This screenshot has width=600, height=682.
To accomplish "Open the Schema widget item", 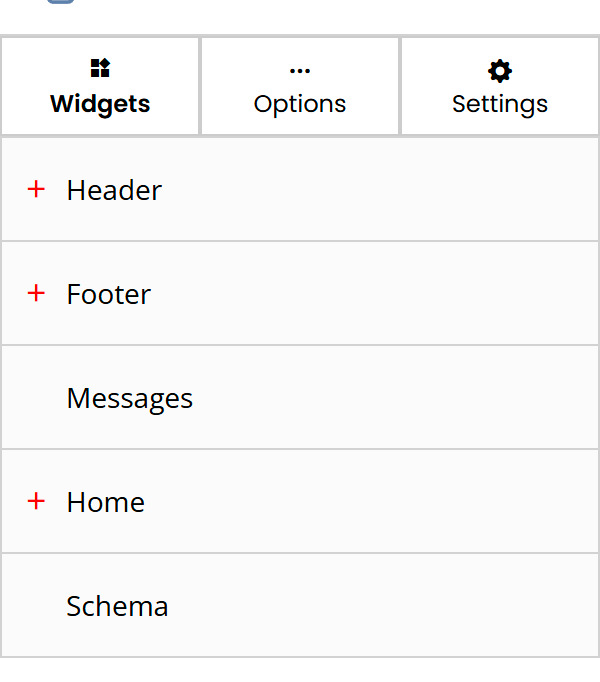I will click(117, 606).
